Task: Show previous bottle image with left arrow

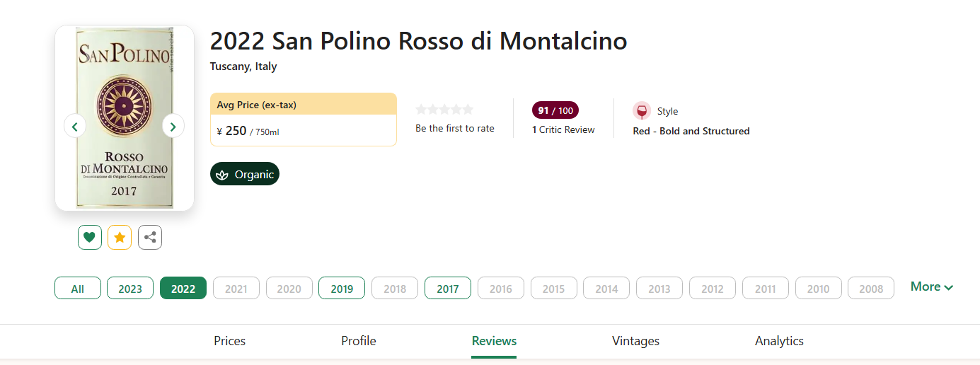Action: point(75,126)
